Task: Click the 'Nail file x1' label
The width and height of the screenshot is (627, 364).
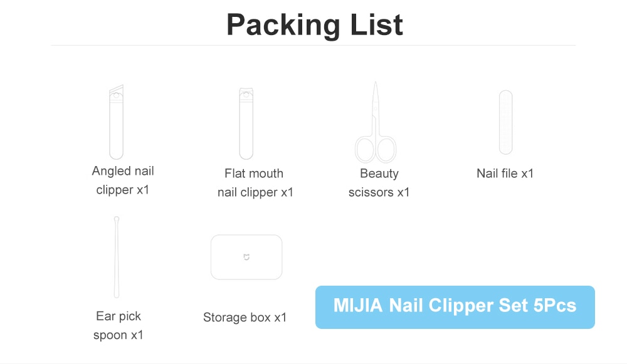Action: pyautogui.click(x=505, y=174)
